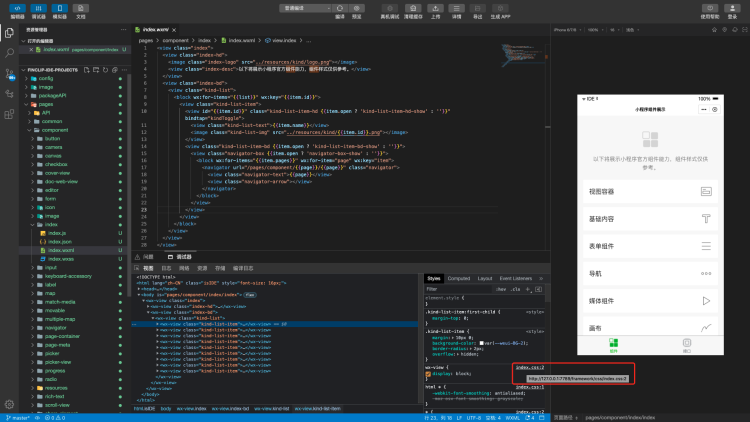Click New File icon in project header

87,70
